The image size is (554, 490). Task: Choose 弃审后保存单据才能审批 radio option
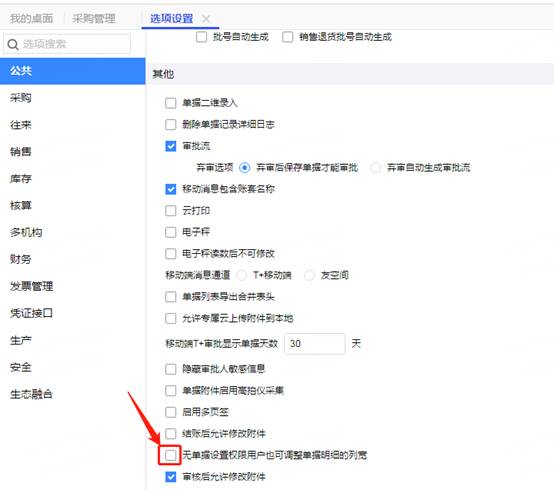[244, 167]
